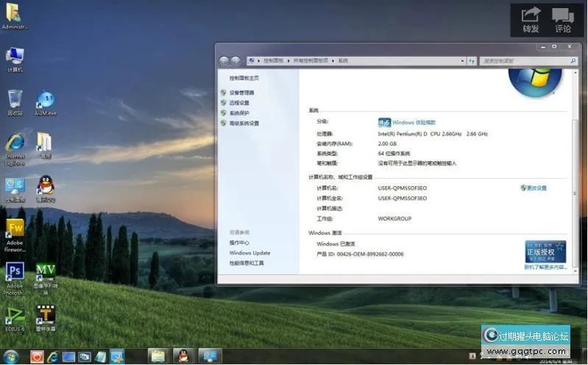Refresh the System window address bar

[x=472, y=61]
